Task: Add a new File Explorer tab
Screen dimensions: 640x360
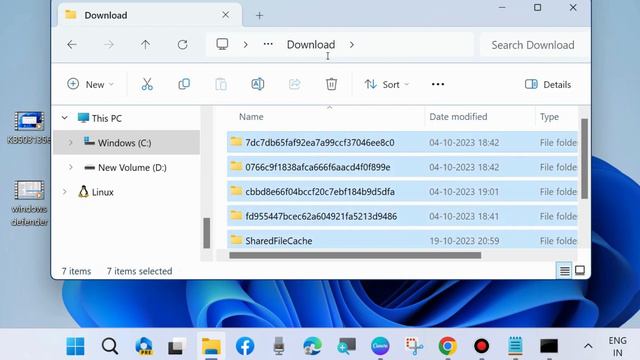Action: point(259,16)
